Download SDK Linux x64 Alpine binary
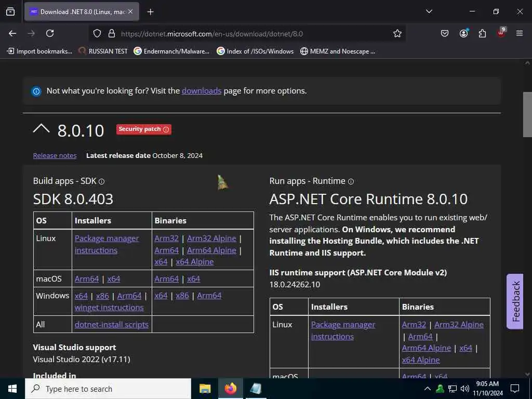Viewport: 532px width, 399px height. [195, 262]
